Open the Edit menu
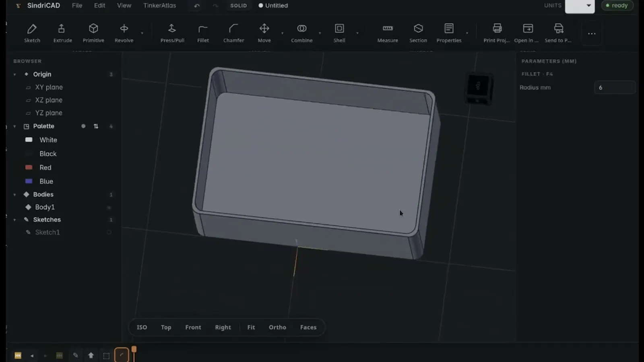 pos(99,6)
